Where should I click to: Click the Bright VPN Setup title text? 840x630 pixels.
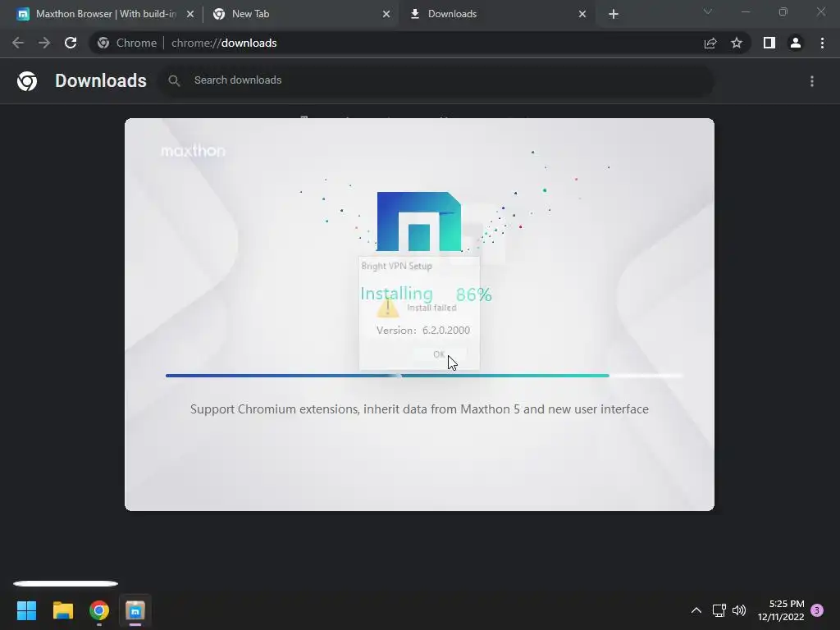pos(396,267)
